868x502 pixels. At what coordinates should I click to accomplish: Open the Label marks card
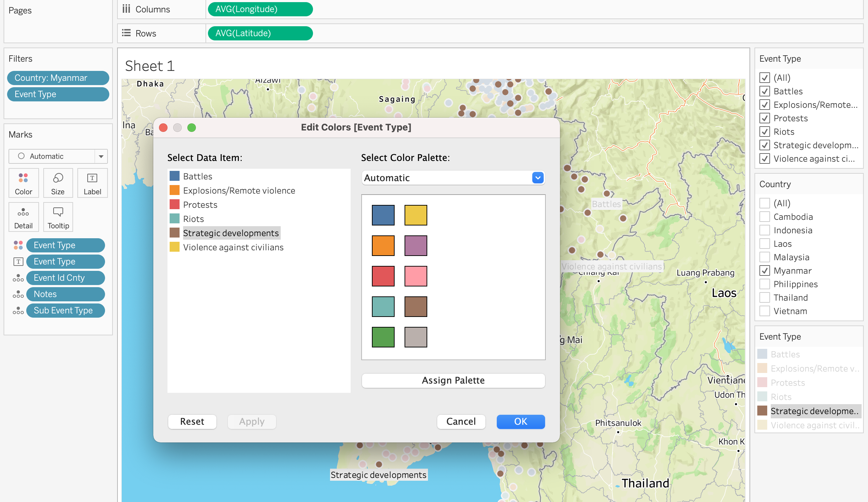click(92, 183)
